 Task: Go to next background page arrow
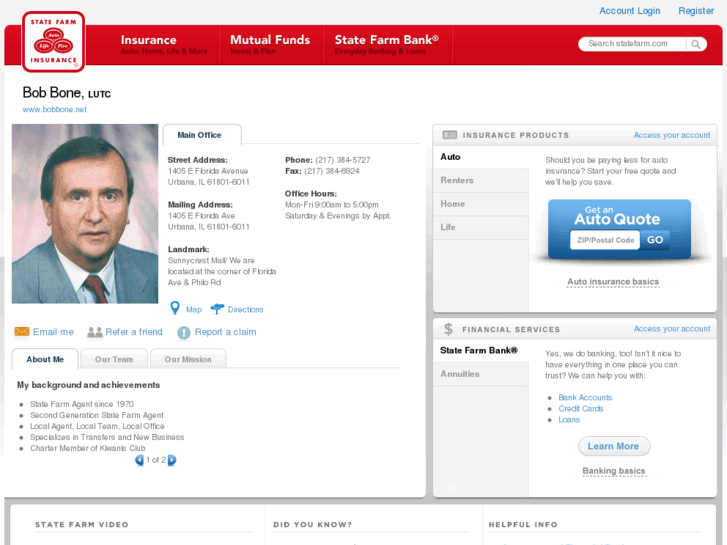click(172, 460)
